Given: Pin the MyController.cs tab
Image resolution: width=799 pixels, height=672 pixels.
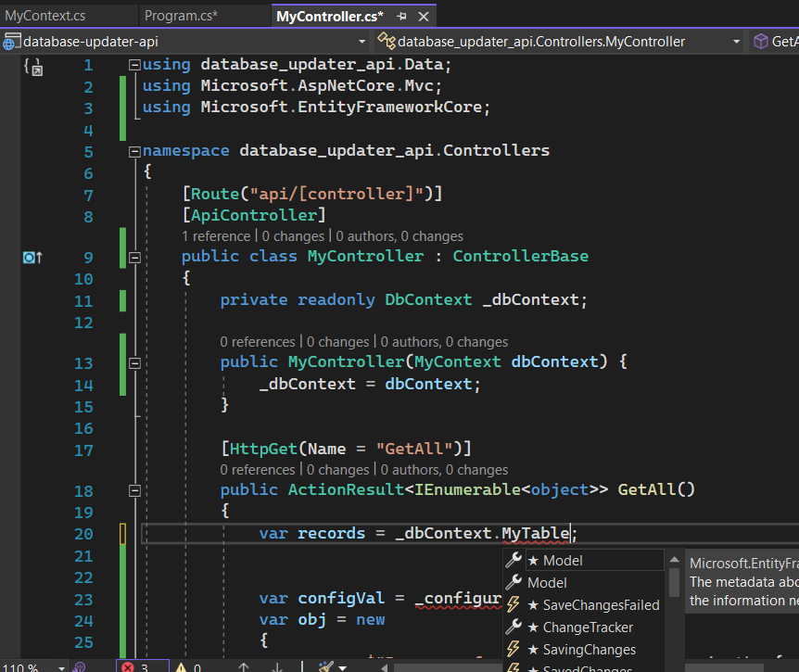Looking at the screenshot, I should click(402, 17).
